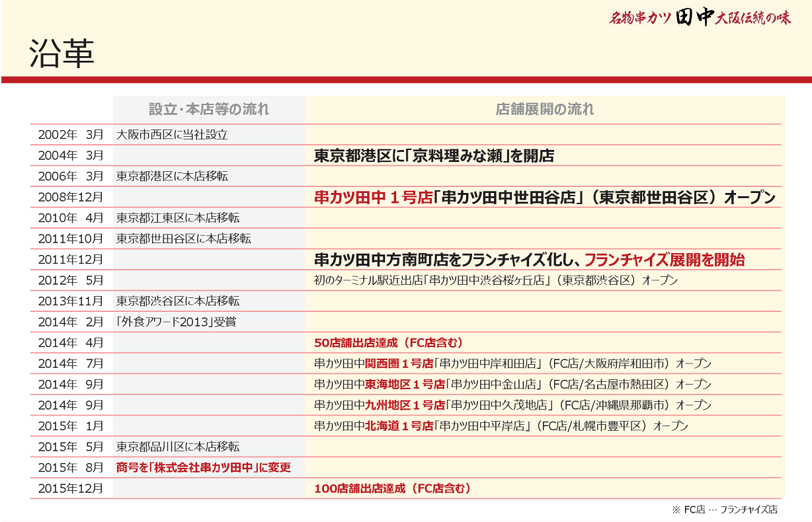The image size is (812, 522).
Task: Select 「外食アワード2013」受賞 cell
Action: (x=176, y=322)
